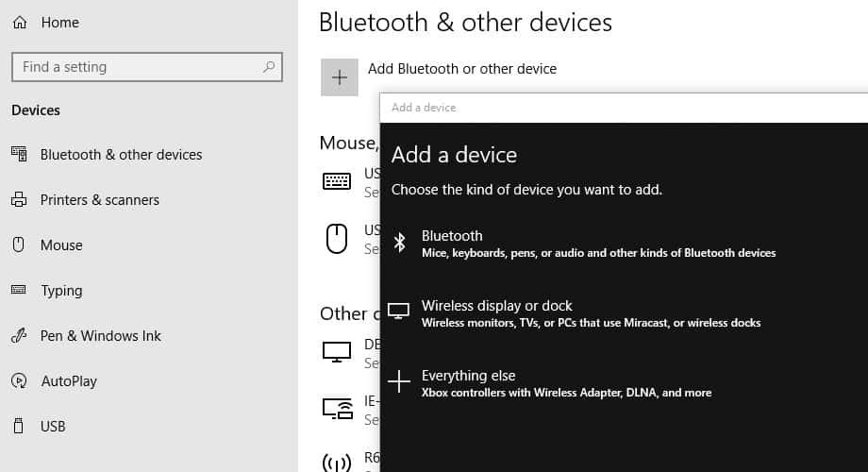Screen dimensions: 868x472
Task: Go to Mouse settings page
Action: point(61,245)
